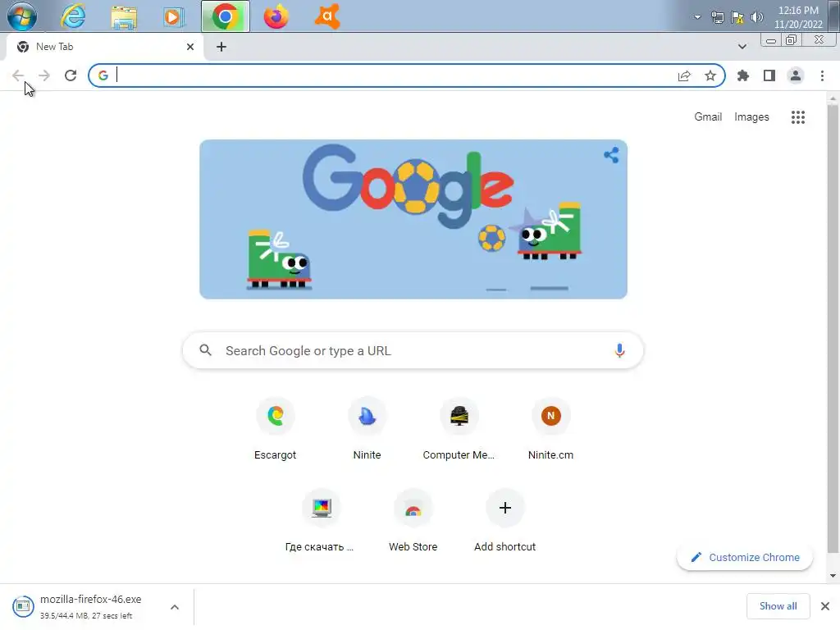Image resolution: width=840 pixels, height=630 pixels.
Task: Open the Escargot shortcut
Action: [x=276, y=428]
